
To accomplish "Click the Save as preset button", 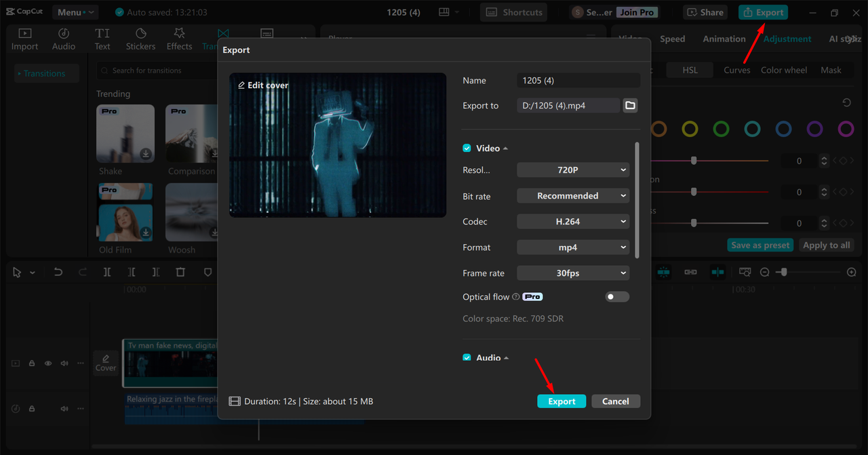I will [760, 245].
